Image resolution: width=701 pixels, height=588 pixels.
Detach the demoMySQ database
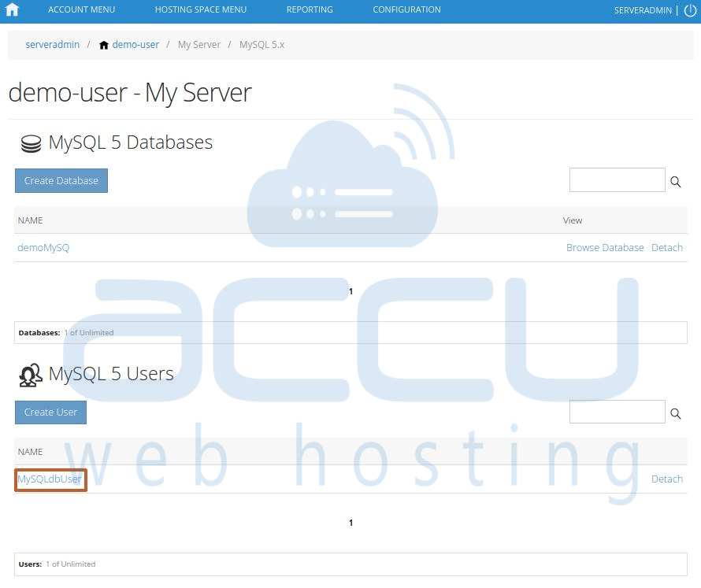point(666,247)
